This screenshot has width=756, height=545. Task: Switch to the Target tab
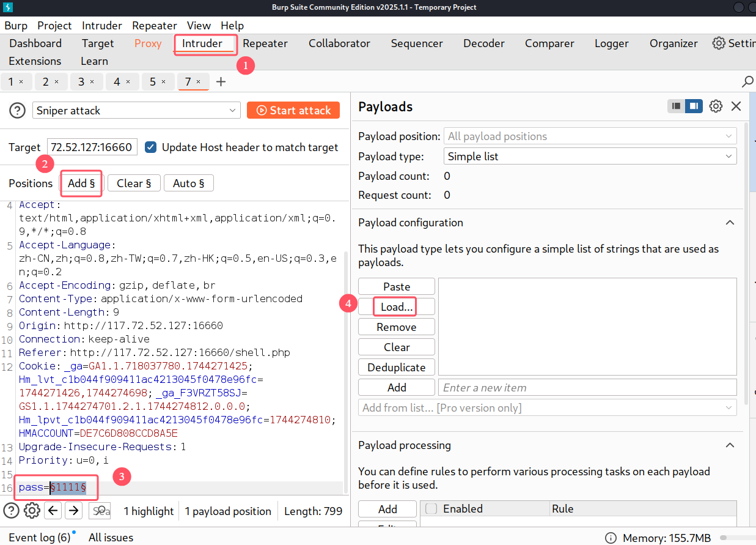(98, 43)
